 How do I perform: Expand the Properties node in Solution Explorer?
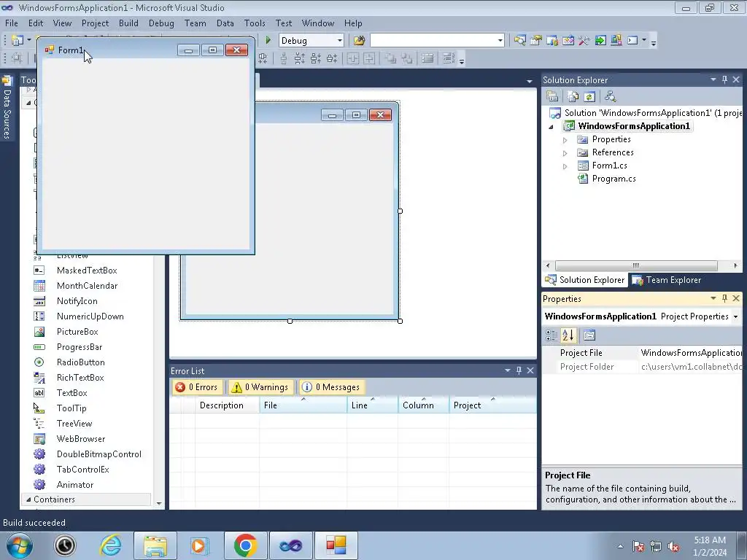click(x=565, y=140)
